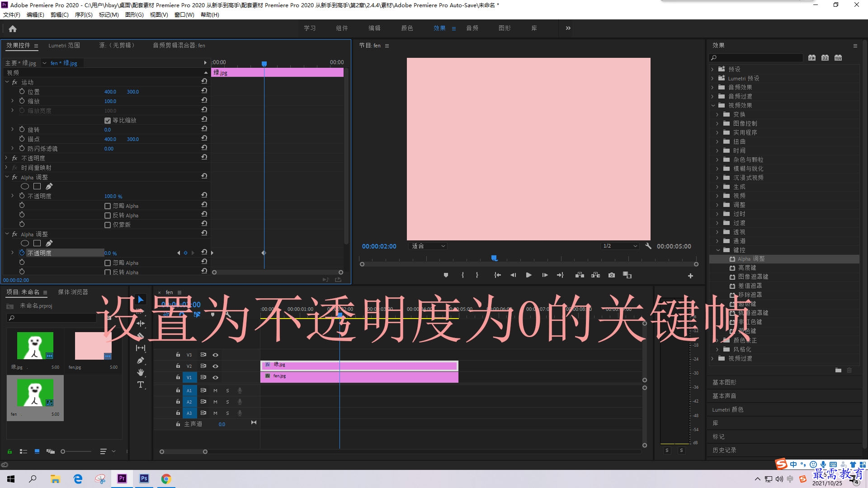This screenshot has width=868, height=488.
Task: Create rectangle mask in first Alpha 调整
Action: tap(37, 186)
